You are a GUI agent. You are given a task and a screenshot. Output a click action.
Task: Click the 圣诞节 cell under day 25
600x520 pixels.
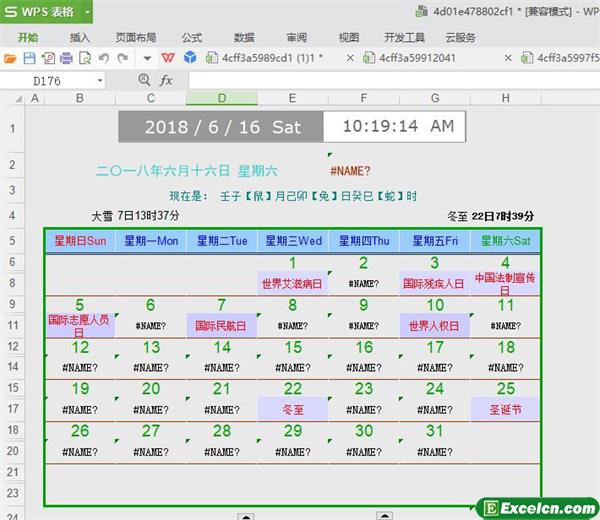[x=505, y=410]
